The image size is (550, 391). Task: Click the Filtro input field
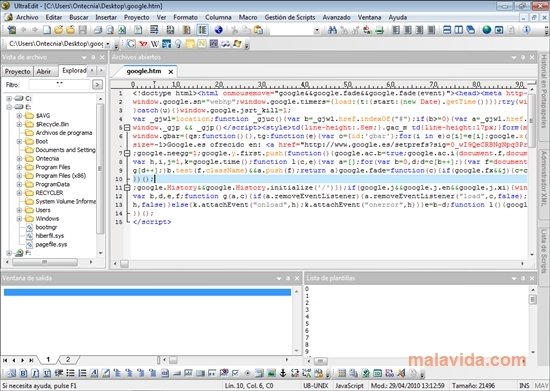pos(59,85)
